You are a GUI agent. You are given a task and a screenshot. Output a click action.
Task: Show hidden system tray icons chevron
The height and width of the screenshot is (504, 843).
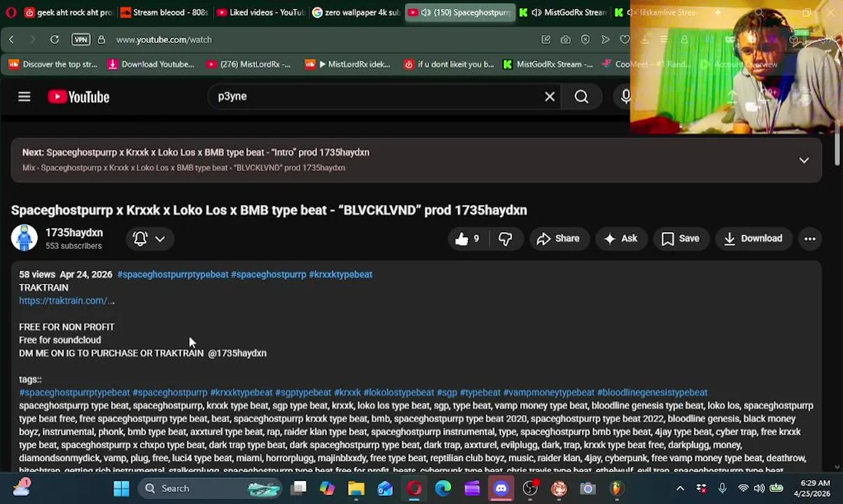pyautogui.click(x=680, y=489)
